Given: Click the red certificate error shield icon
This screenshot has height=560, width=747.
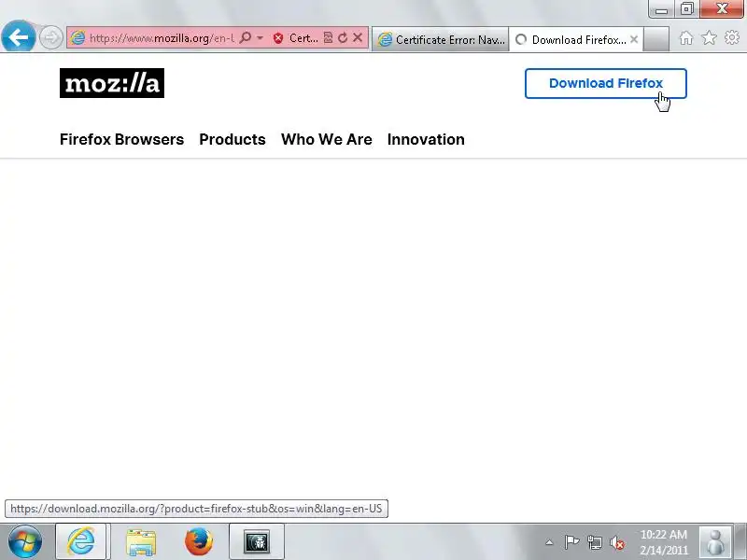Looking at the screenshot, I should tap(278, 38).
